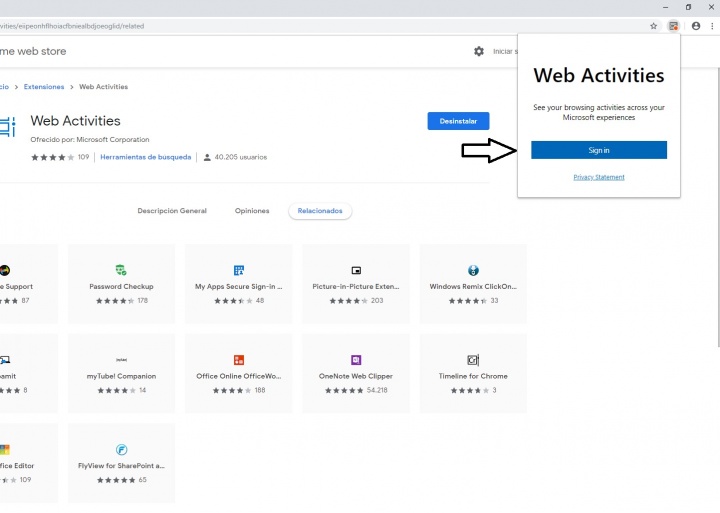Click the OneNote Web Clipper icon
This screenshot has width=720, height=513.
356,360
